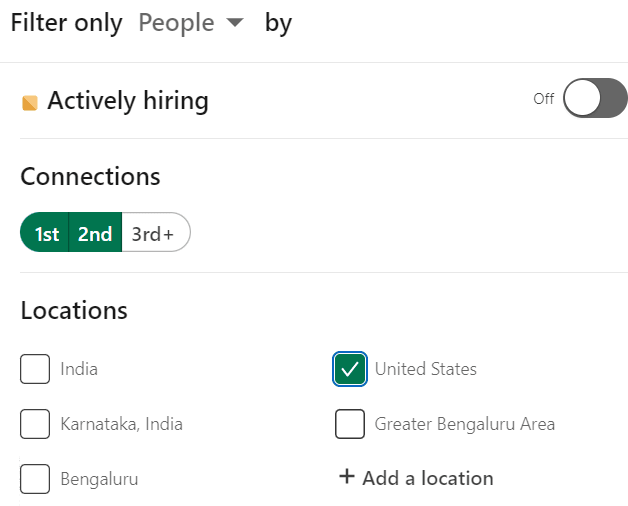Deselect the 1st connections pill

45,232
